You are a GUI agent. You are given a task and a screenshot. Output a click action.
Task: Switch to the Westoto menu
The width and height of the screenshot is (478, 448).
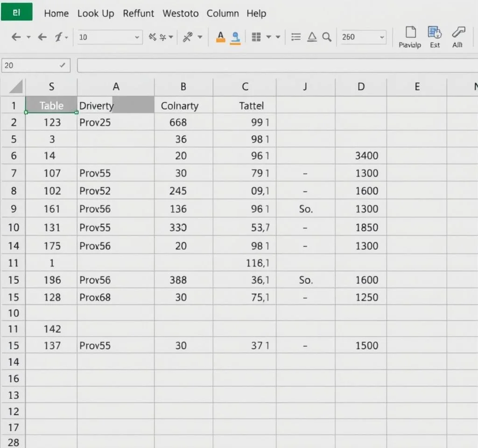pos(181,13)
